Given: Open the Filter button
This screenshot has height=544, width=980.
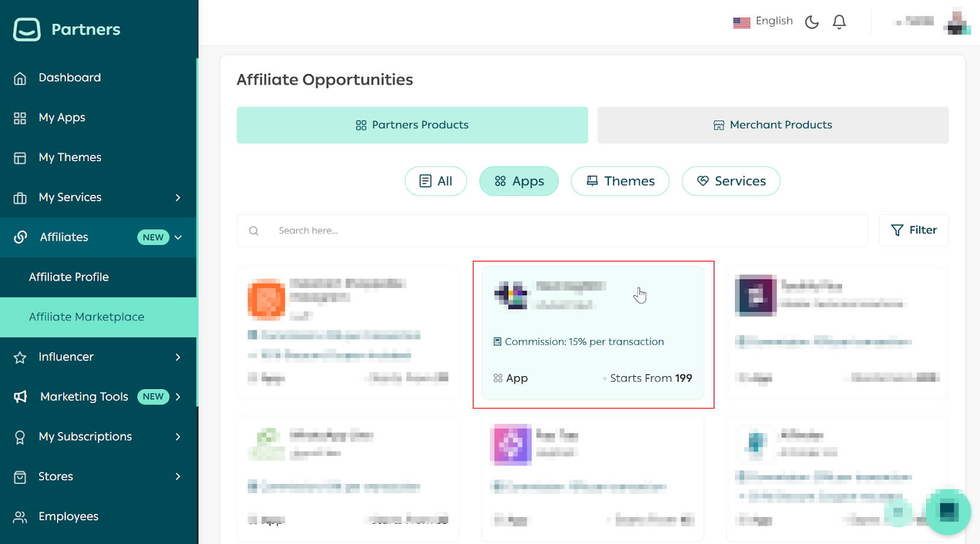Looking at the screenshot, I should pos(913,230).
